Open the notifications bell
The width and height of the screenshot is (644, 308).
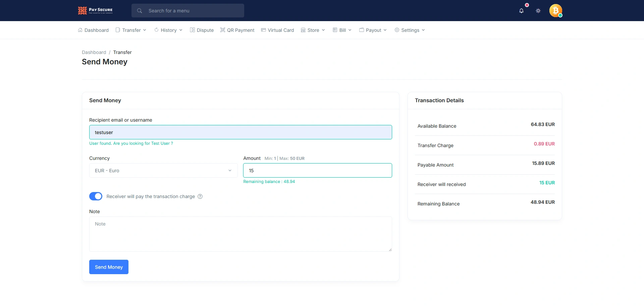(521, 11)
